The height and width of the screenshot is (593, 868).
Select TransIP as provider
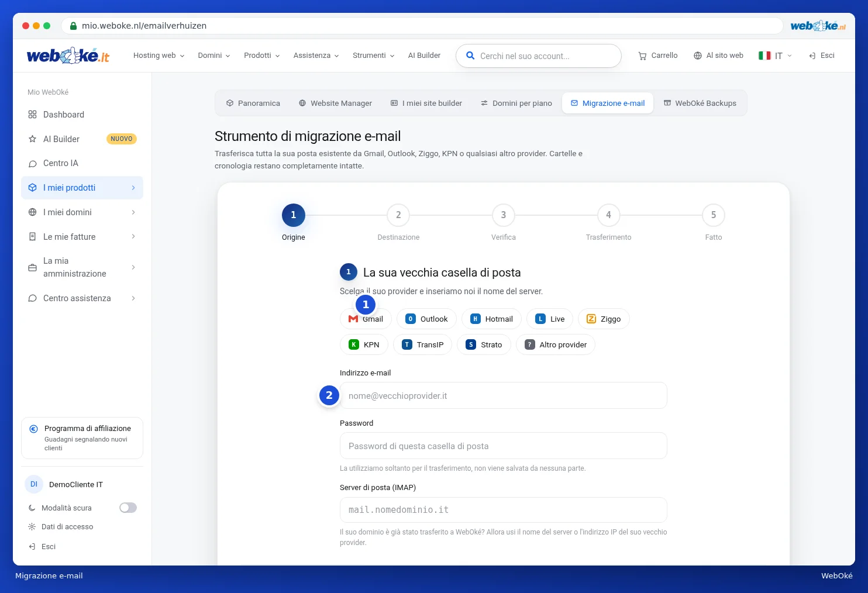tap(423, 344)
